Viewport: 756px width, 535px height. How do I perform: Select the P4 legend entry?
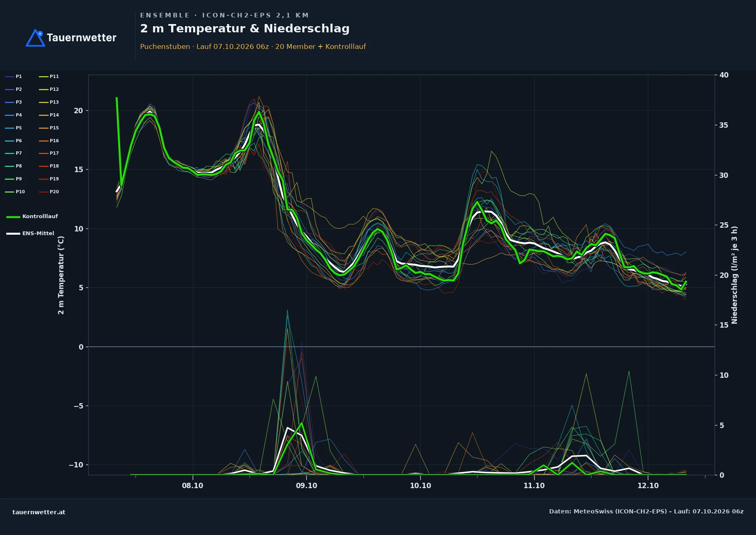click(14, 115)
